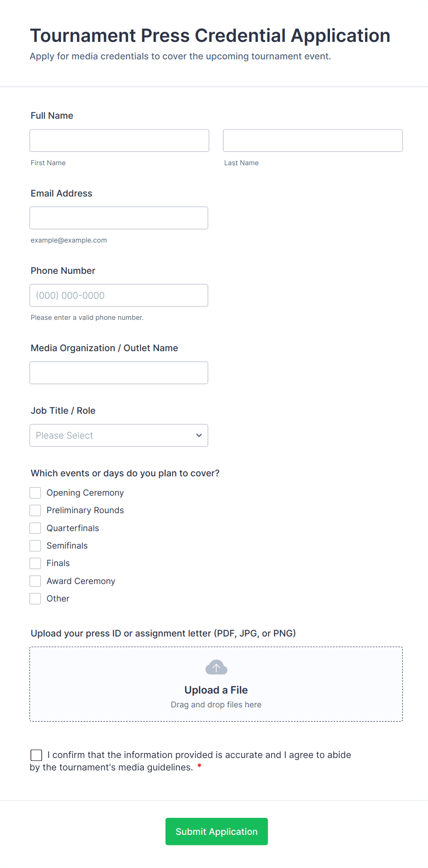The image size is (428, 868).
Task: Check the Award Ceremony box
Action: (35, 581)
